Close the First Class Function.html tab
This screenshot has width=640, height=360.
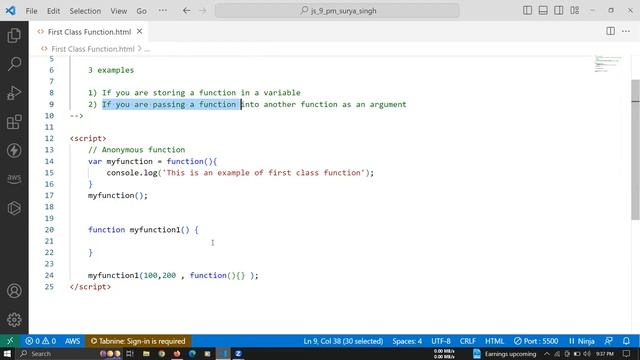(x=140, y=31)
